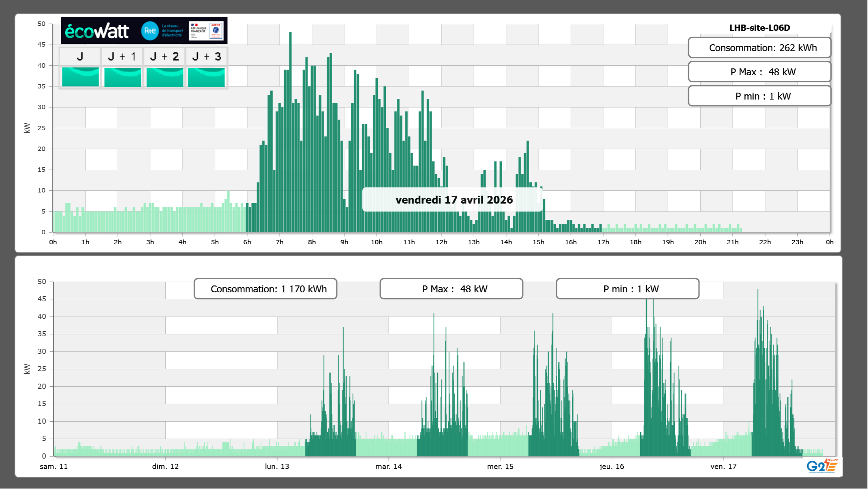Screen dimensions: 868x489
Task: Click the green signal icon under J + 3
Action: tap(206, 77)
